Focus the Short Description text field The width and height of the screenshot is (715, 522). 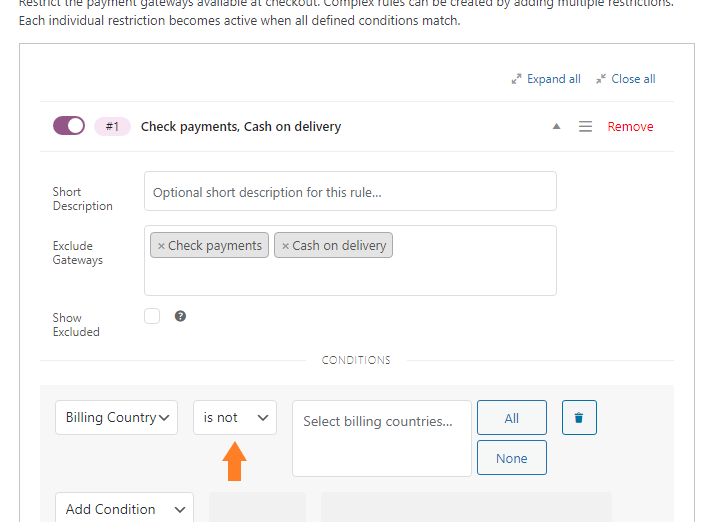point(350,191)
